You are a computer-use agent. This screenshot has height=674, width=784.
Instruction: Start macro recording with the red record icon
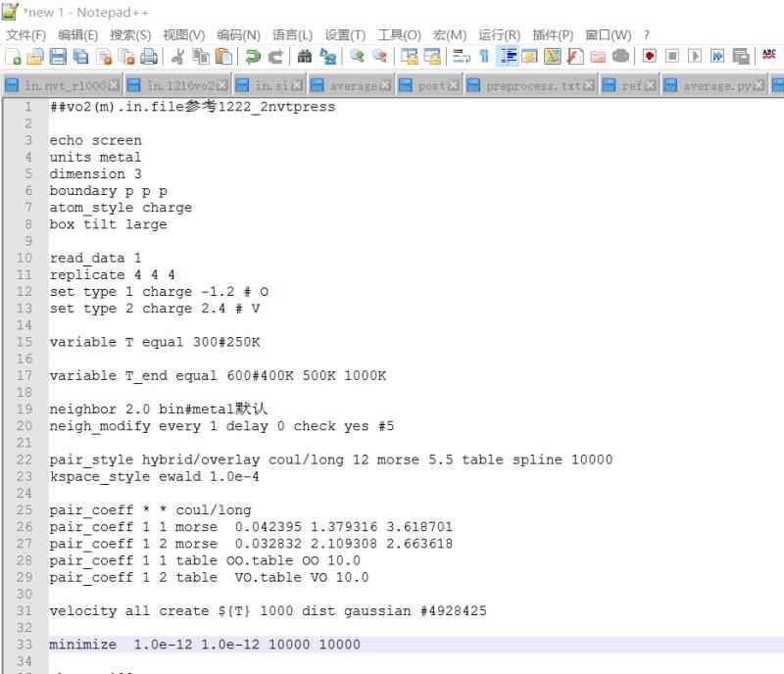649,57
